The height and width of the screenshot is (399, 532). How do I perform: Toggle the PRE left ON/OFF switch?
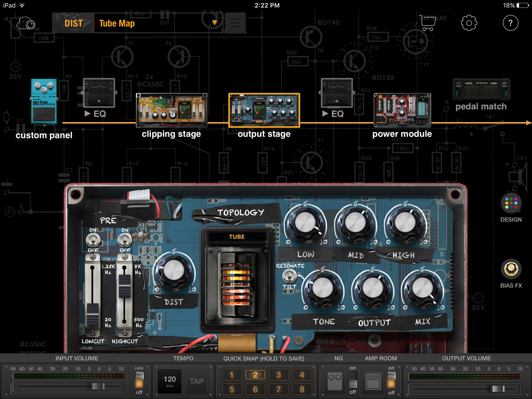93,240
